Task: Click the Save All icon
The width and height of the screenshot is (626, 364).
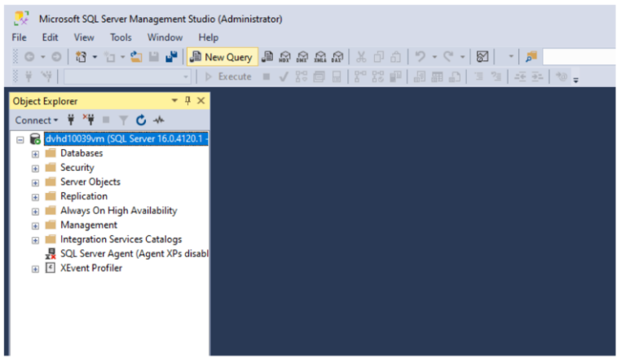Action: click(171, 57)
